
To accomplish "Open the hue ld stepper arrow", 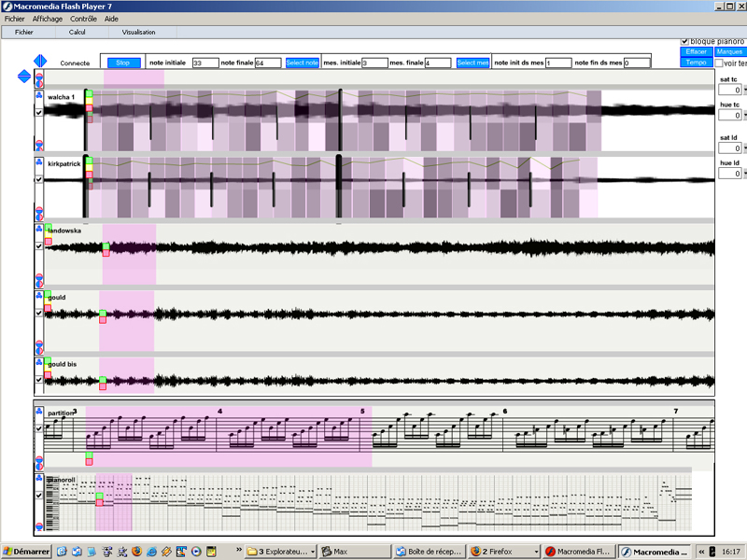I will coord(744,174).
